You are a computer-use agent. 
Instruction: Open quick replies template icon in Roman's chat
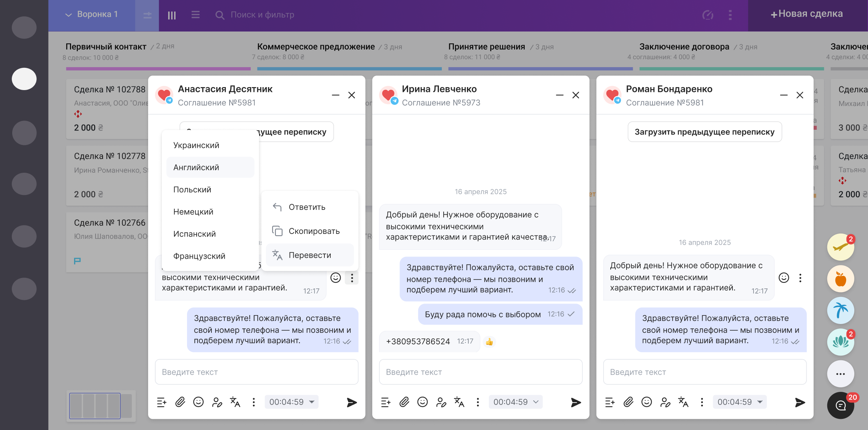click(x=610, y=402)
